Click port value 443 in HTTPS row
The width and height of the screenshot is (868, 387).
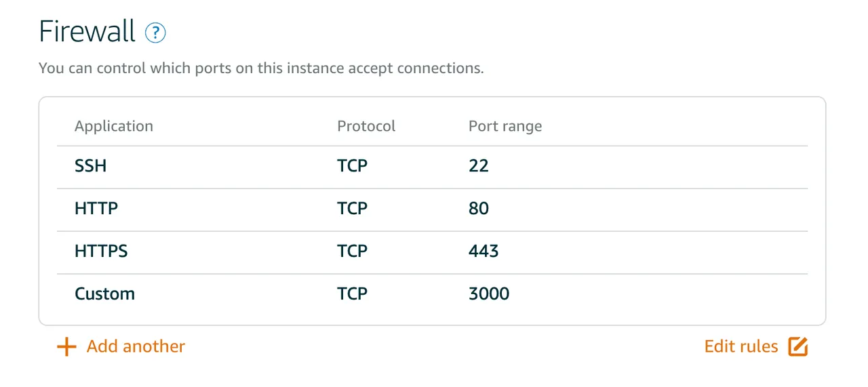pyautogui.click(x=484, y=251)
